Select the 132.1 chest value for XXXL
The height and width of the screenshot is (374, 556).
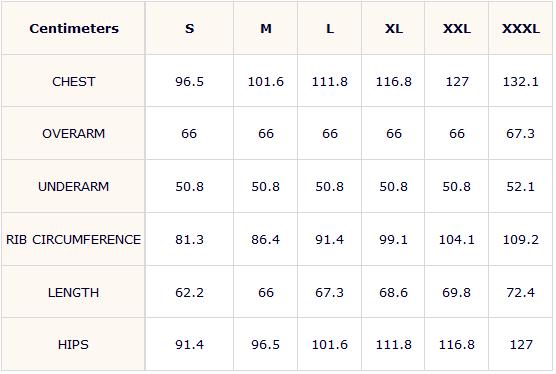click(x=521, y=82)
